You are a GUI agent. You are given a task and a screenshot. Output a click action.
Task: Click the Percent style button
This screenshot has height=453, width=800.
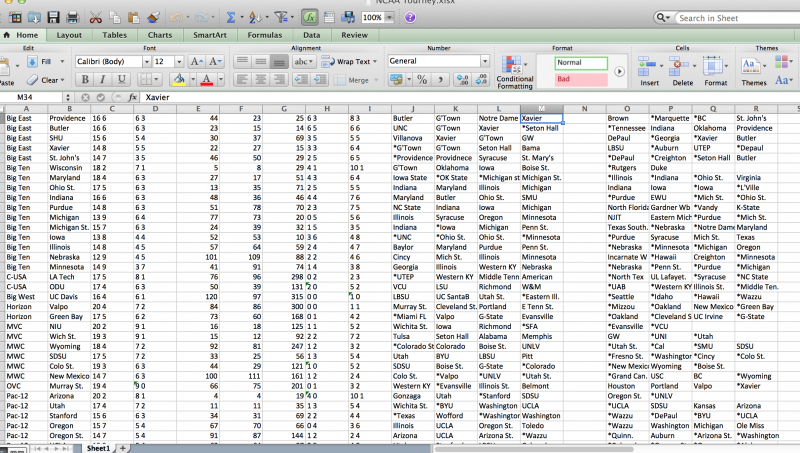[422, 80]
